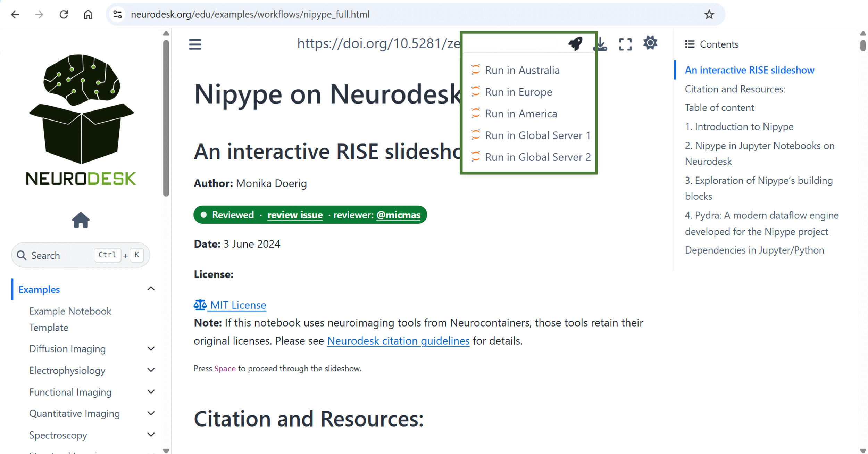Viewport: 868px width, 454px height.
Task: Open Example Notebook Template page
Action: tap(70, 319)
